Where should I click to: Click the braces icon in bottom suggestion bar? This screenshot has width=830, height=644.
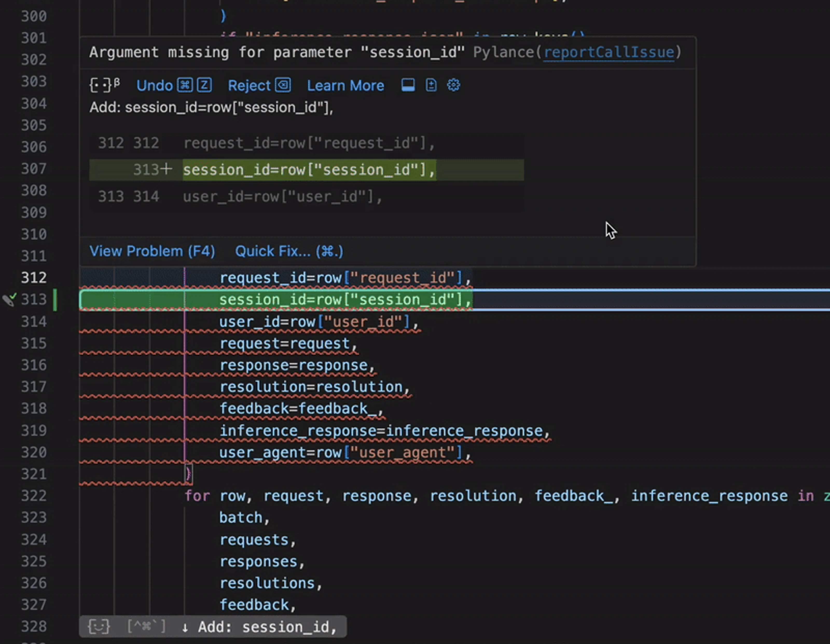point(98,627)
